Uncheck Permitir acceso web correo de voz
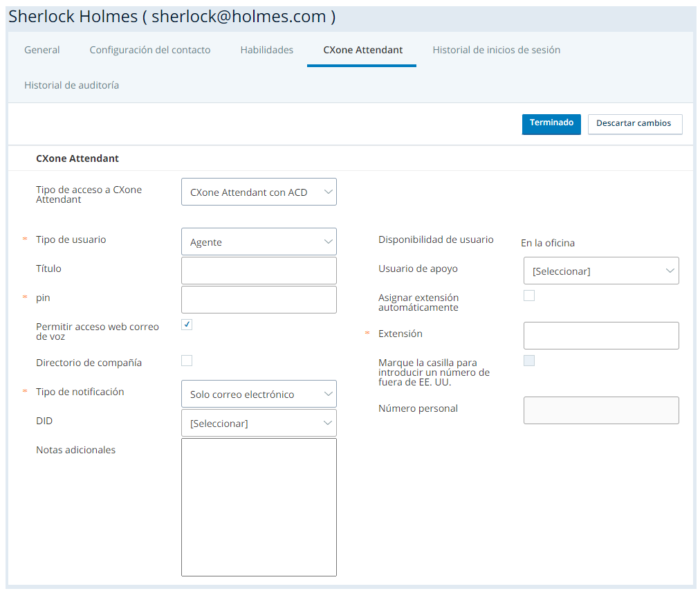 point(187,325)
